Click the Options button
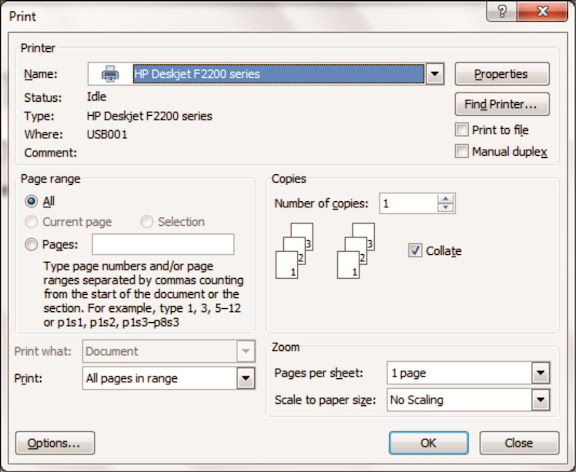This screenshot has height=472, width=576. click(x=55, y=443)
